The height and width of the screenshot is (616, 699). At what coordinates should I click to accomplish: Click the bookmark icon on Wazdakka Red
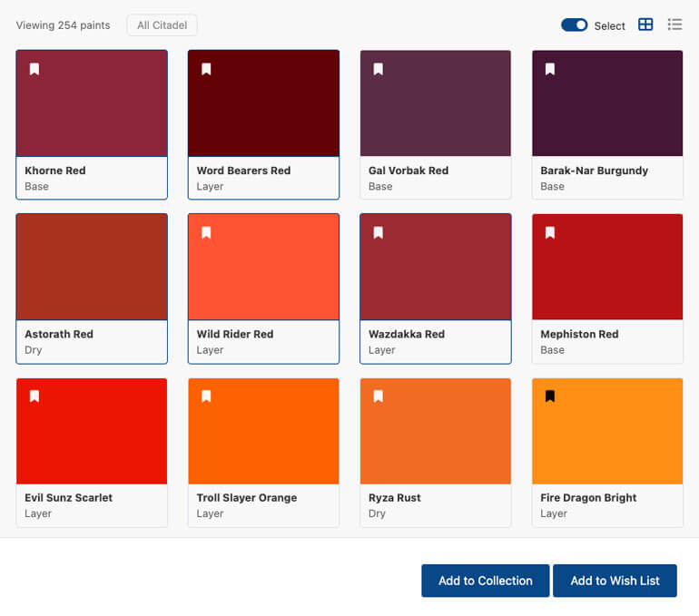pos(378,232)
